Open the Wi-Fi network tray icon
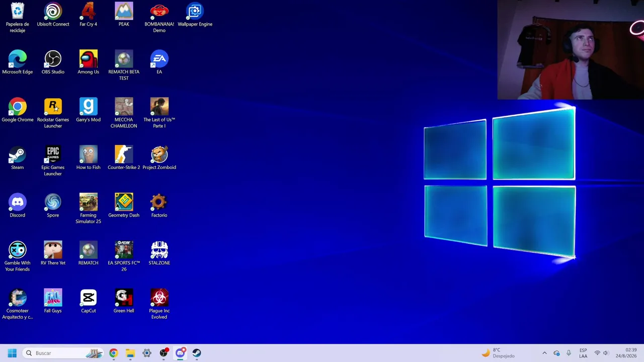The image size is (644, 362). click(597, 353)
